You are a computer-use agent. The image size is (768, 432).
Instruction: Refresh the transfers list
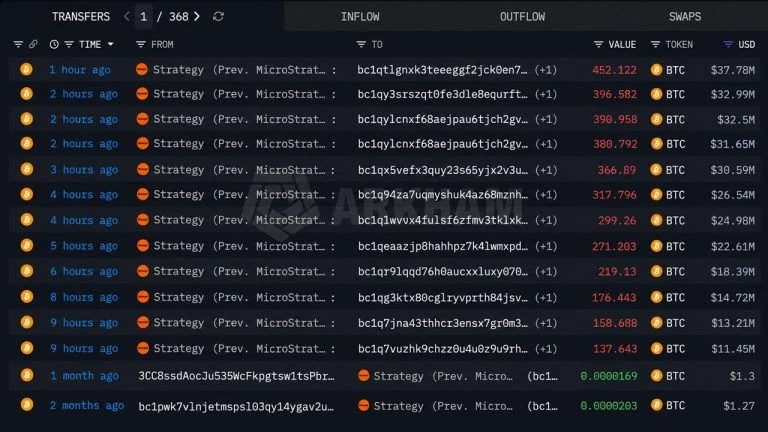click(x=218, y=17)
